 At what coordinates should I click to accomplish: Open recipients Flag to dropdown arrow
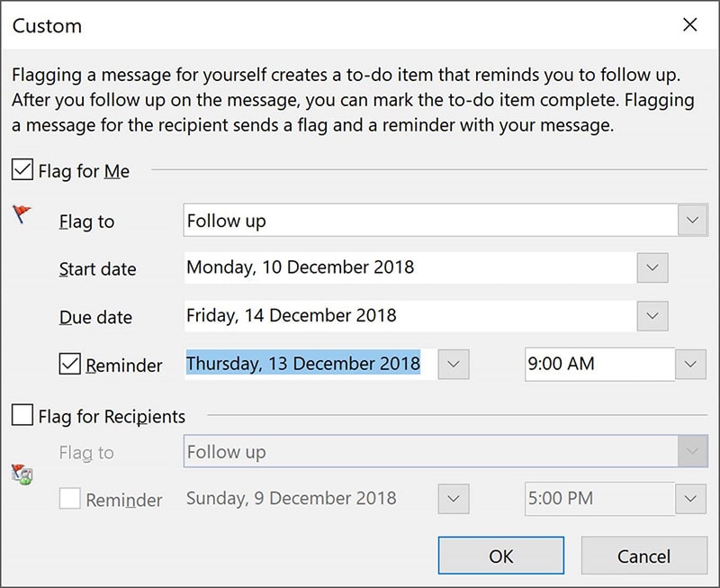click(692, 451)
